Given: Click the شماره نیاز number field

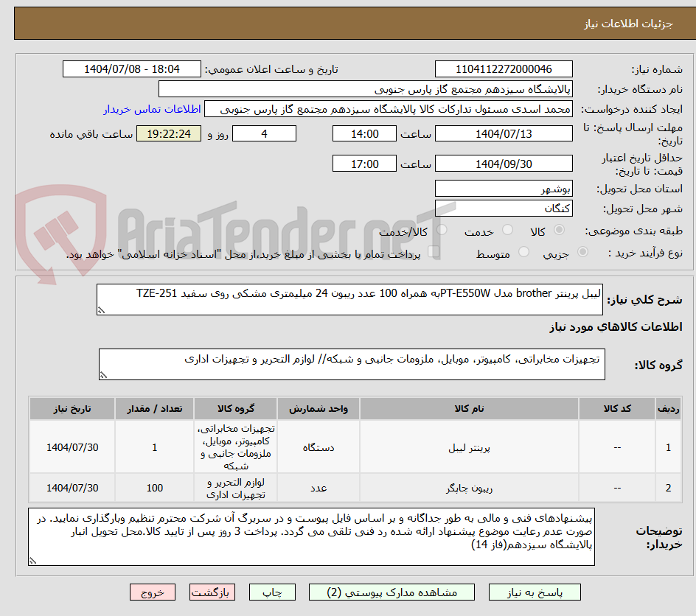Looking at the screenshot, I should pos(504,69).
